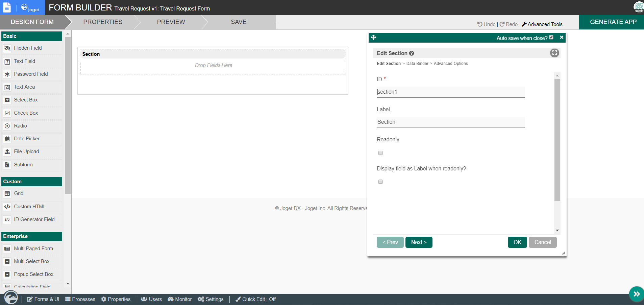Maximize the Edit Section property panel
Image resolution: width=644 pixels, height=305 pixels.
[x=554, y=53]
